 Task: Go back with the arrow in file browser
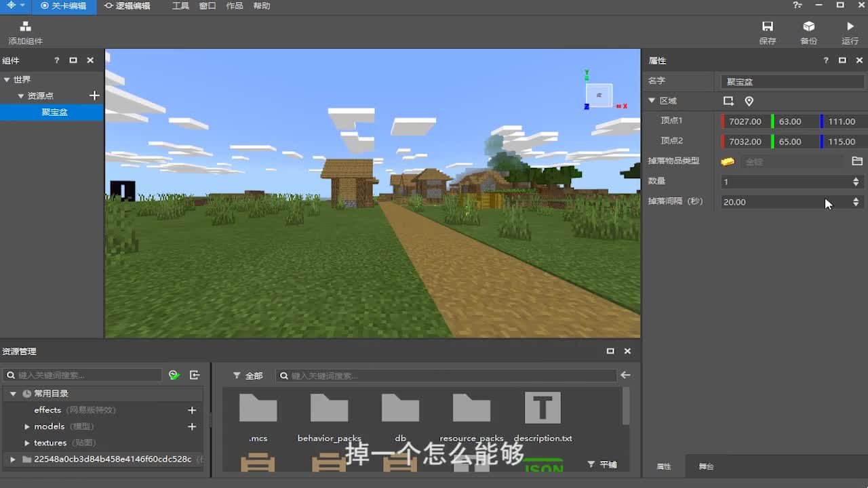pyautogui.click(x=625, y=375)
